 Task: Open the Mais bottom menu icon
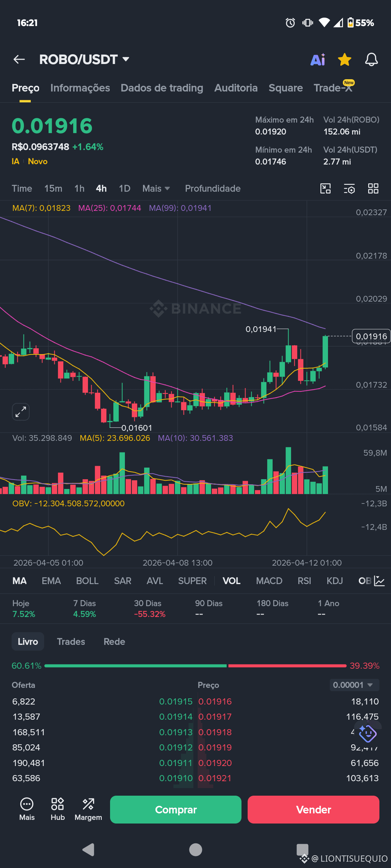[x=27, y=809]
